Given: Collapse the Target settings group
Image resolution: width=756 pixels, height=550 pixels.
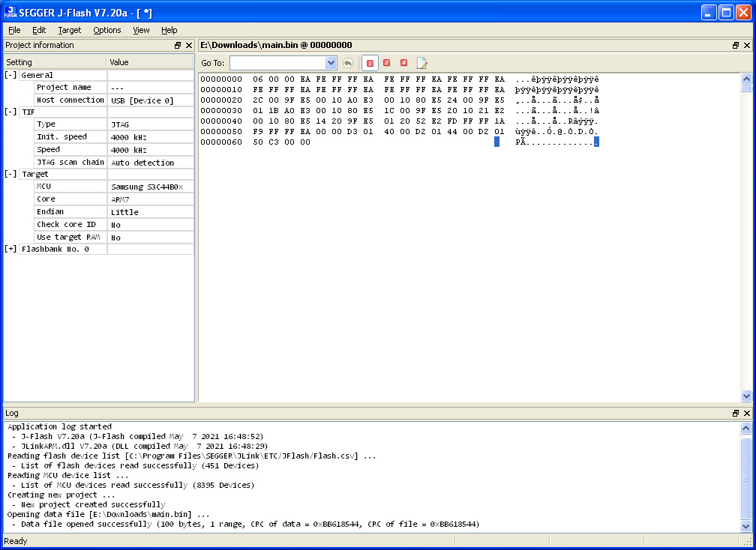Looking at the screenshot, I should [x=10, y=174].
